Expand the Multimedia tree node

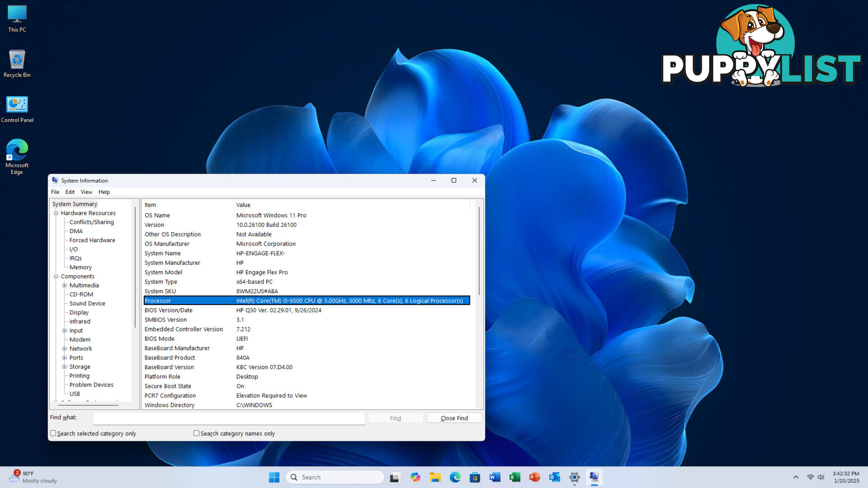(x=64, y=285)
